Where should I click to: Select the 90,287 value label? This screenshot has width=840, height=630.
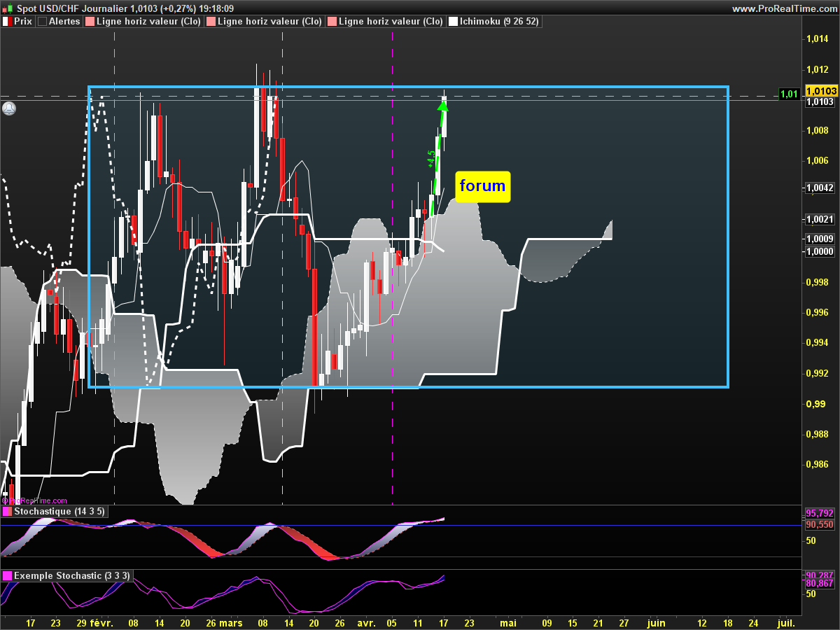click(x=820, y=574)
